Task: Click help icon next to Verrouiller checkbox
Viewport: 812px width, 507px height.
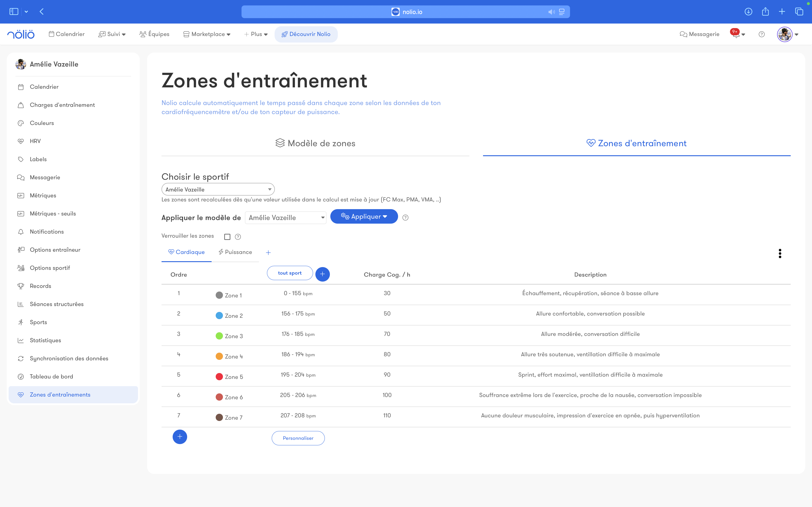Action: [238, 237]
